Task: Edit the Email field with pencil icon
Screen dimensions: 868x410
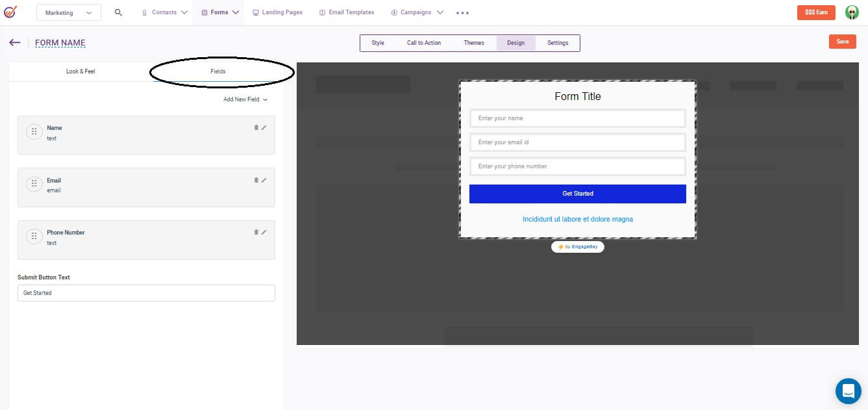Action: tap(265, 180)
